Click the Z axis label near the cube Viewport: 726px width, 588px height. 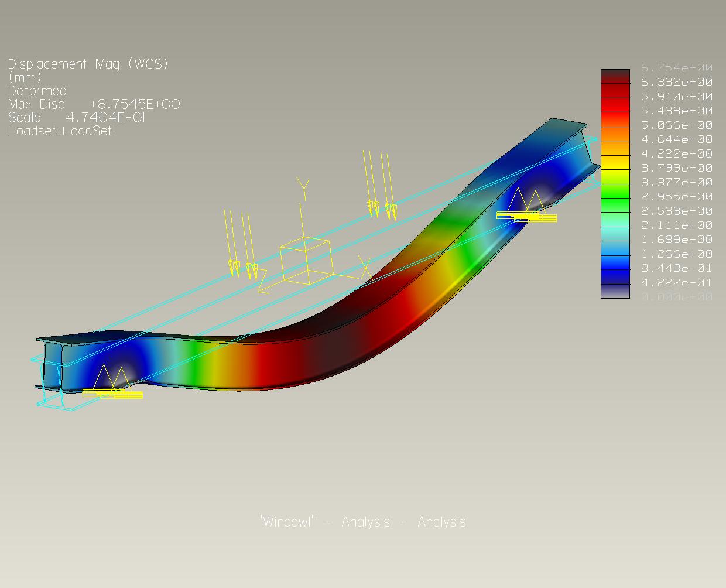262,281
